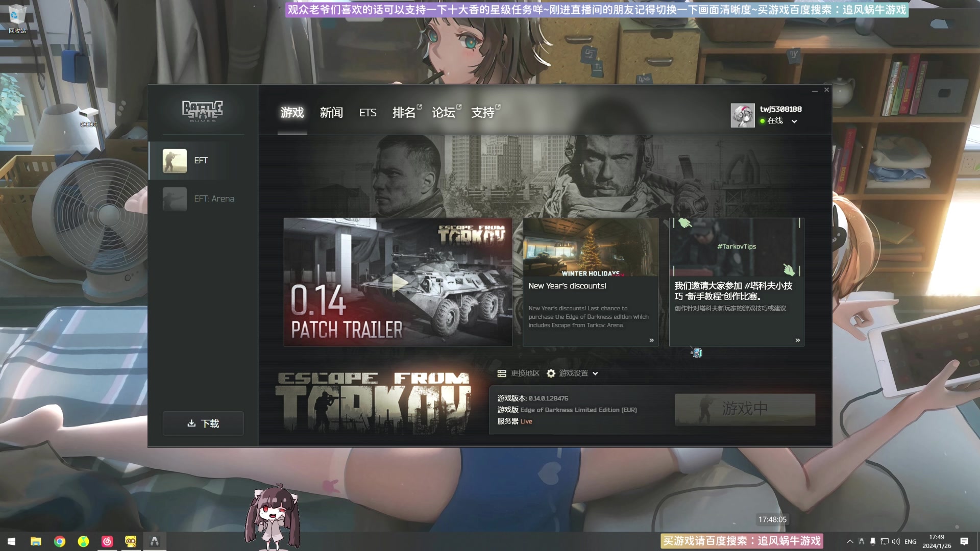The width and height of the screenshot is (980, 551).
Task: Open the New Year's discounts news title
Action: click(x=568, y=286)
